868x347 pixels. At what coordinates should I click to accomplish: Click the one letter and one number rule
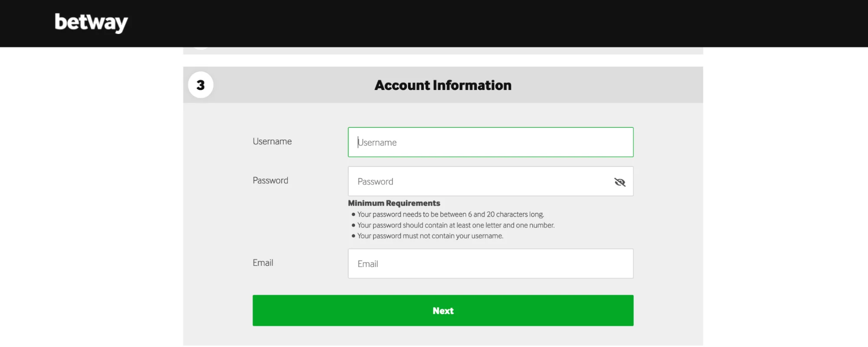click(455, 225)
